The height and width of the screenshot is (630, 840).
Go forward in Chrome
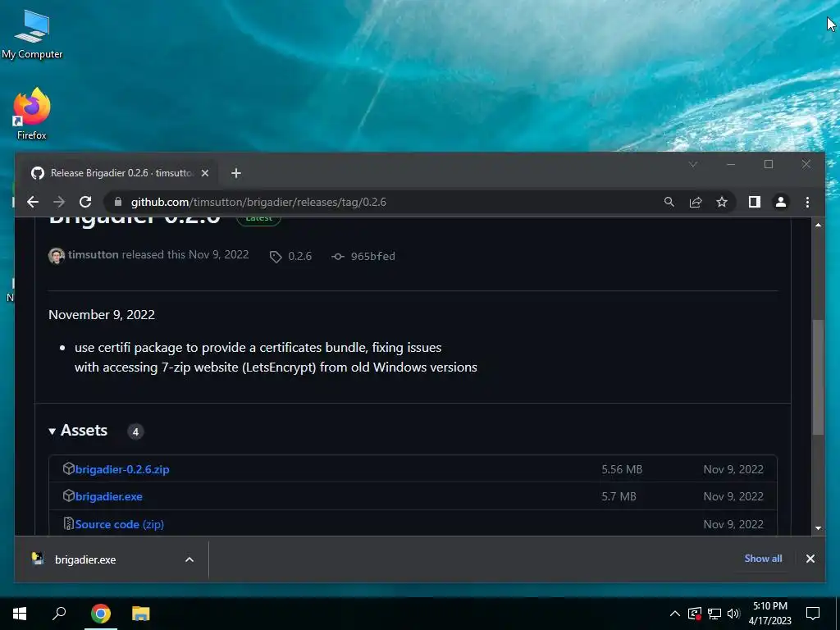click(59, 202)
